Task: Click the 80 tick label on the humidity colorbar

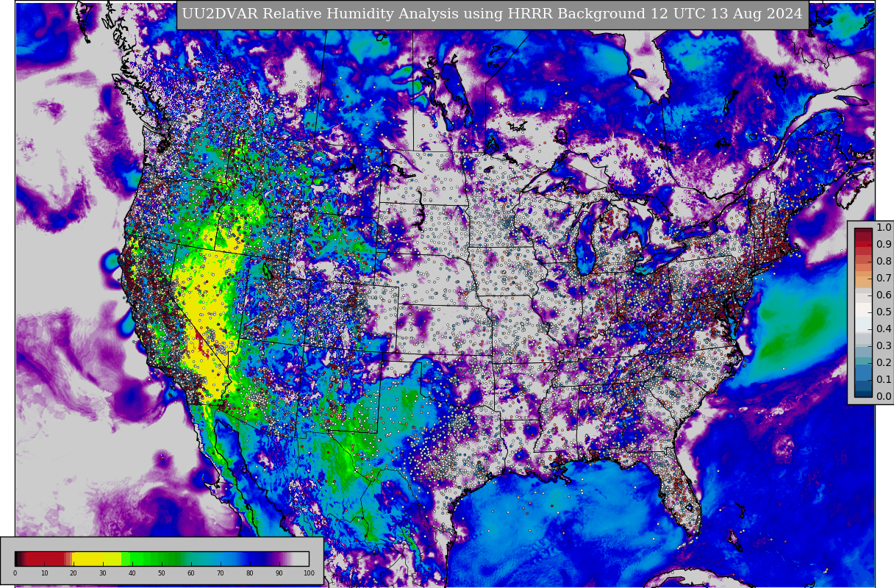Action: click(250, 573)
